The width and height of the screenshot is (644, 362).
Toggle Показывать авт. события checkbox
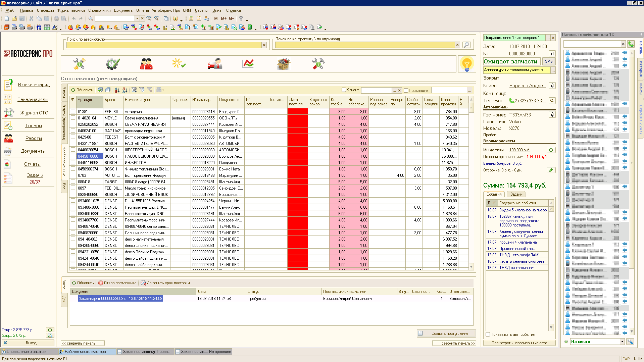488,334
